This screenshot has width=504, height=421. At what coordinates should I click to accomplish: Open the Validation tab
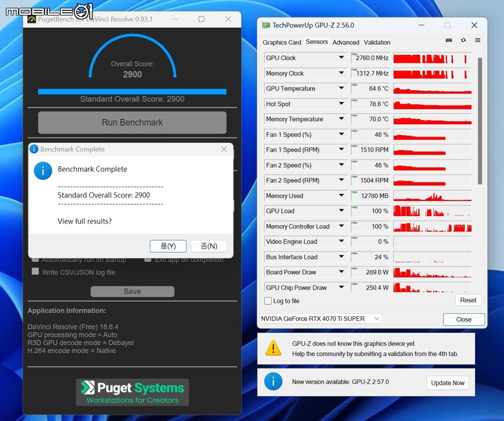coord(377,43)
